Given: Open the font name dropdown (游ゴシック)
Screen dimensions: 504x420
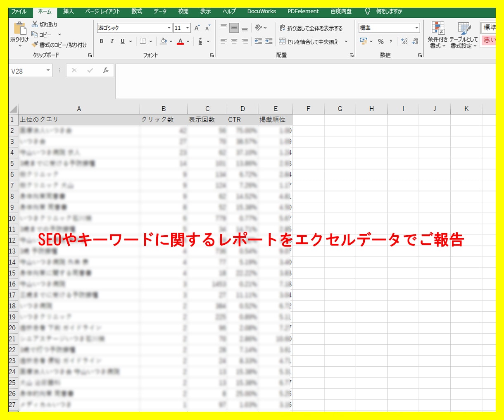Looking at the screenshot, I should click(x=169, y=28).
